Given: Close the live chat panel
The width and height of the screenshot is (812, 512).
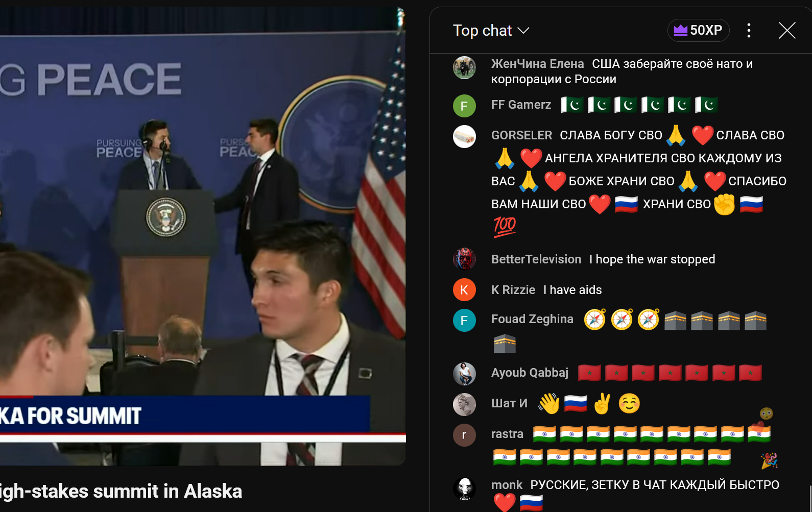Looking at the screenshot, I should 787,31.
